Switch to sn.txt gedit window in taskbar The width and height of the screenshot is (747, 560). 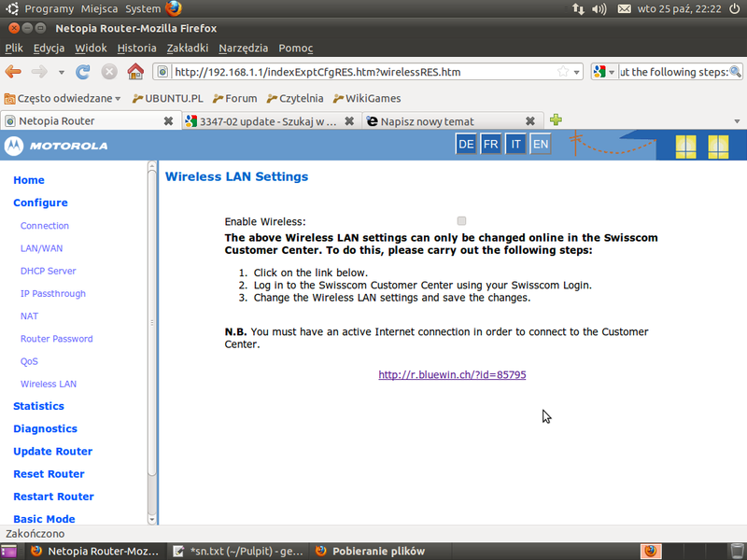239,552
